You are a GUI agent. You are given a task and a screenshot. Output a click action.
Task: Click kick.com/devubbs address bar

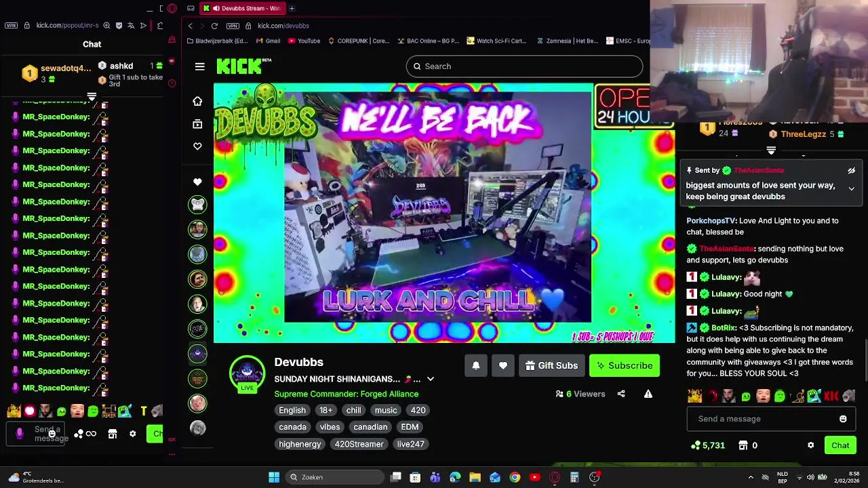coord(283,26)
